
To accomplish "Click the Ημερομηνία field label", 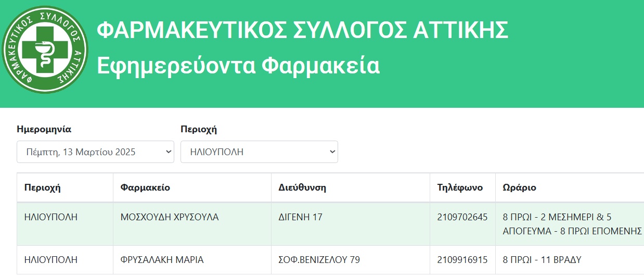I will coord(44,129).
